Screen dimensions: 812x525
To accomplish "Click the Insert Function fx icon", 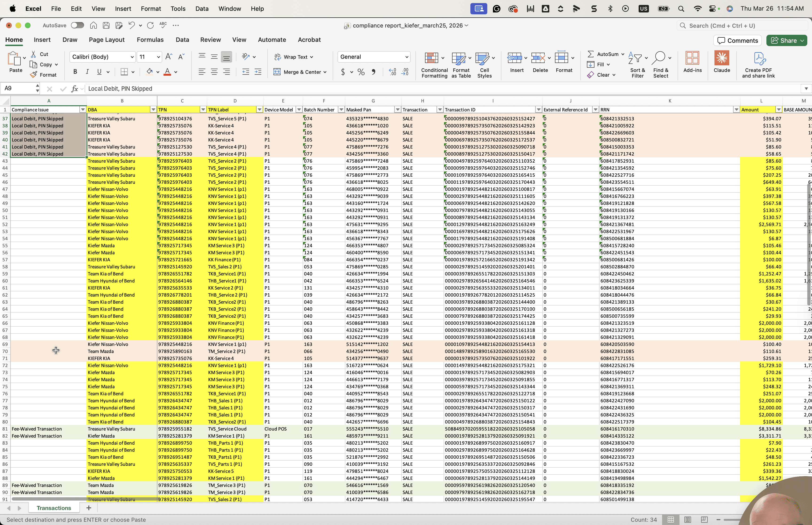I will tap(74, 89).
